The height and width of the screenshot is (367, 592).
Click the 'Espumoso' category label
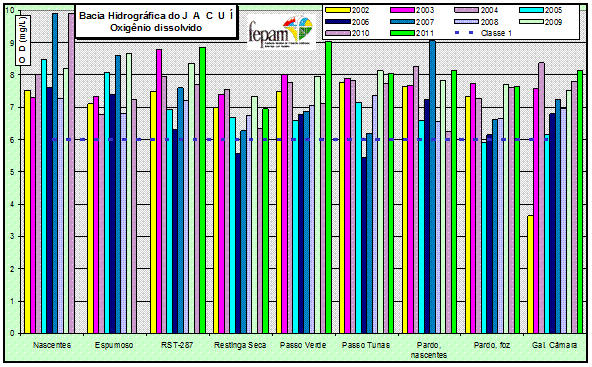pyautogui.click(x=114, y=345)
